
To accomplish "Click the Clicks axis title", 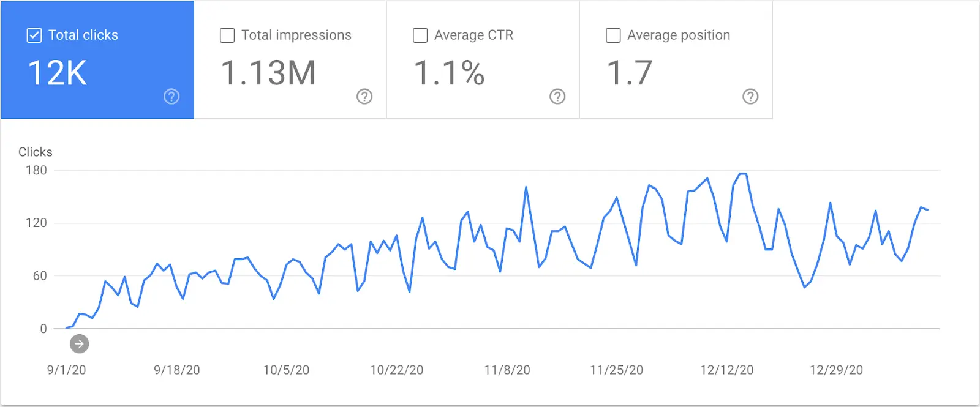I will click(x=36, y=152).
